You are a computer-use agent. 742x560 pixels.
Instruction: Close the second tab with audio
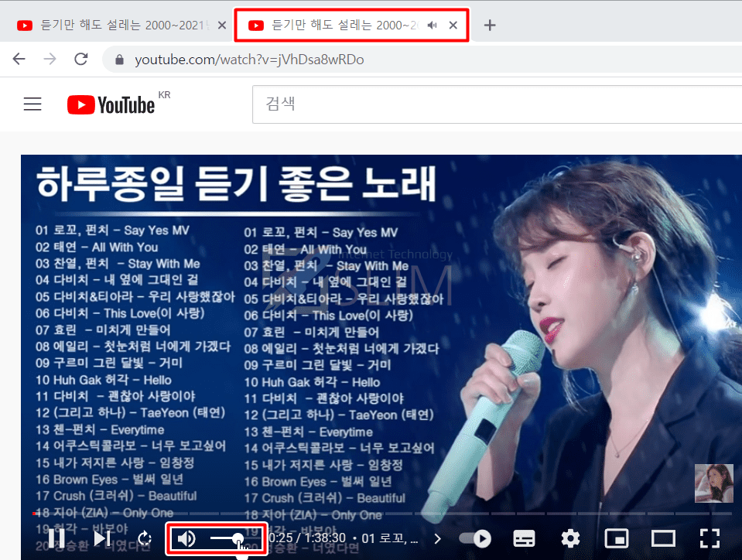(x=453, y=25)
